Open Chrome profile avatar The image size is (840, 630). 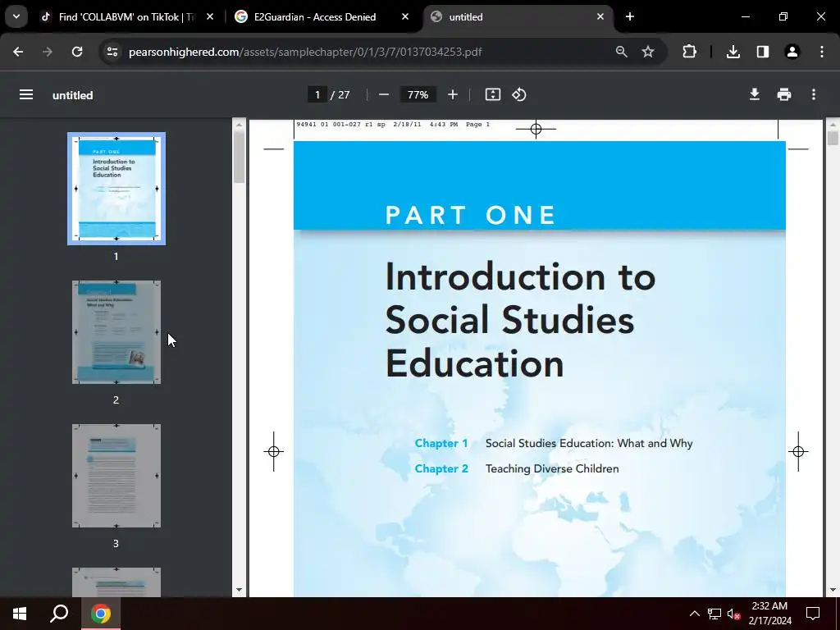click(x=792, y=52)
